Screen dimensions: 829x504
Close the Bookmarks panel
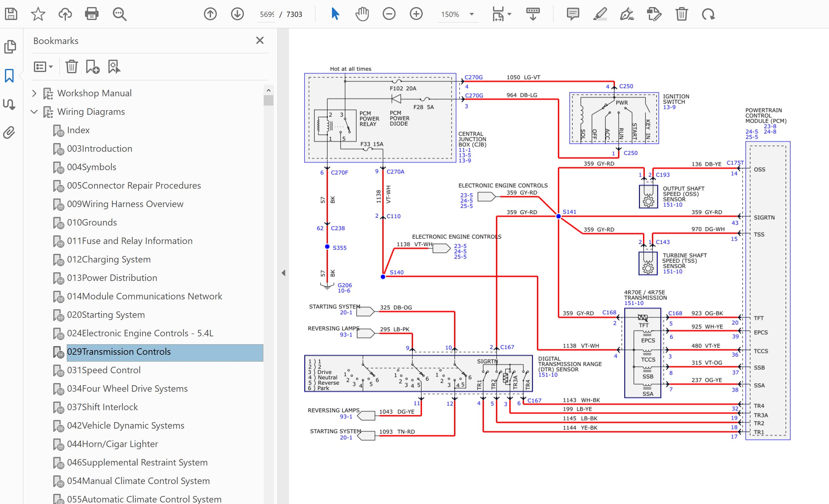point(260,41)
